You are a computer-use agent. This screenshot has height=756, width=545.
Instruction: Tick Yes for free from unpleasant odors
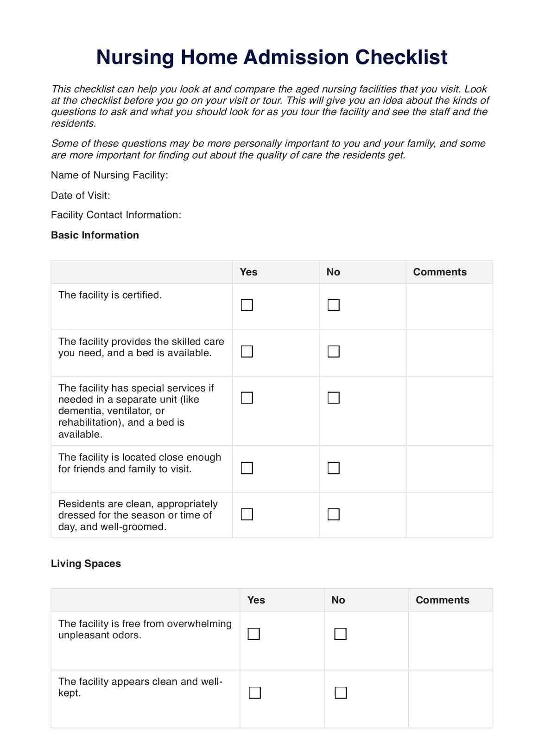[254, 634]
